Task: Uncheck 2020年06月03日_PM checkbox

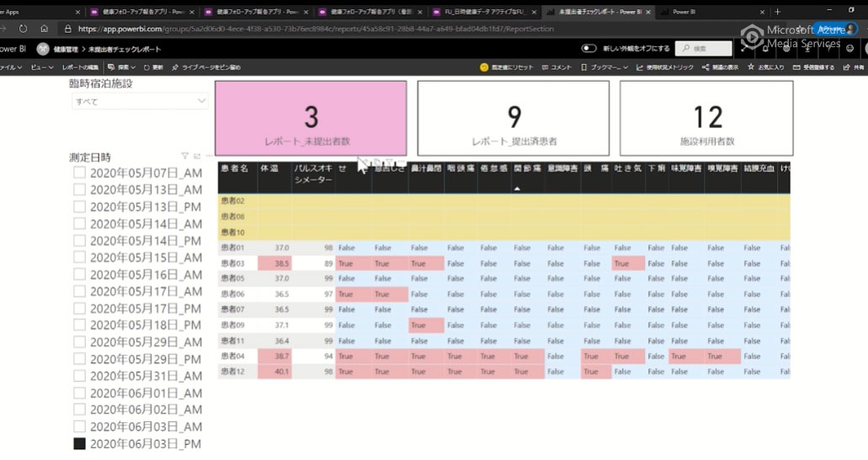Action: (80, 443)
